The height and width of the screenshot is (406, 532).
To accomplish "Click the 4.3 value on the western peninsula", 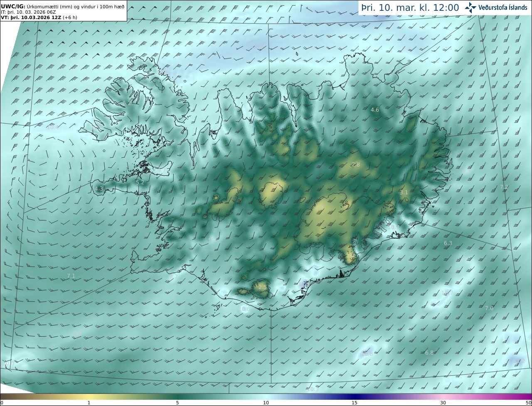I will (99, 189).
